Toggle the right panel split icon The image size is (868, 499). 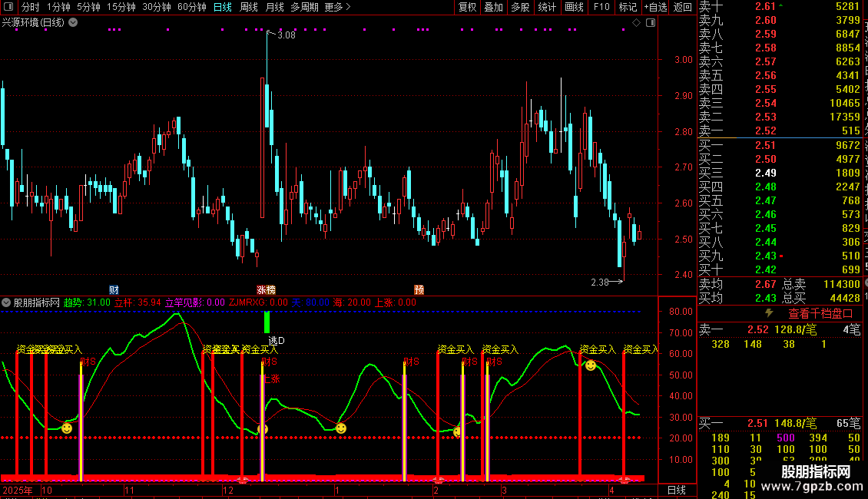click(x=651, y=23)
